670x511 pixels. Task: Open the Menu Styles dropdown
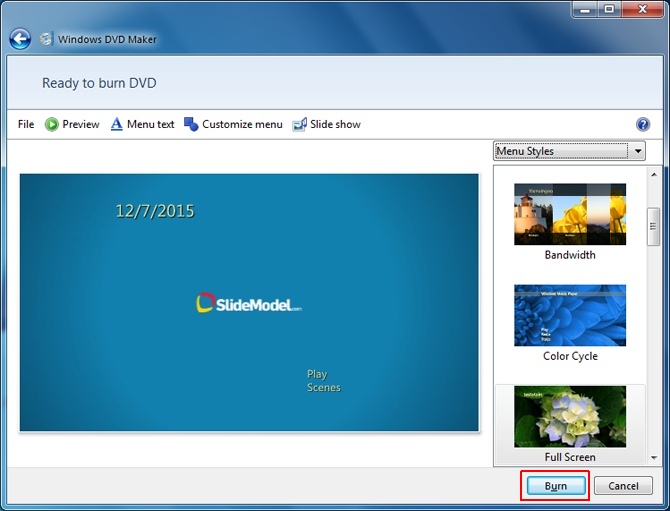569,151
